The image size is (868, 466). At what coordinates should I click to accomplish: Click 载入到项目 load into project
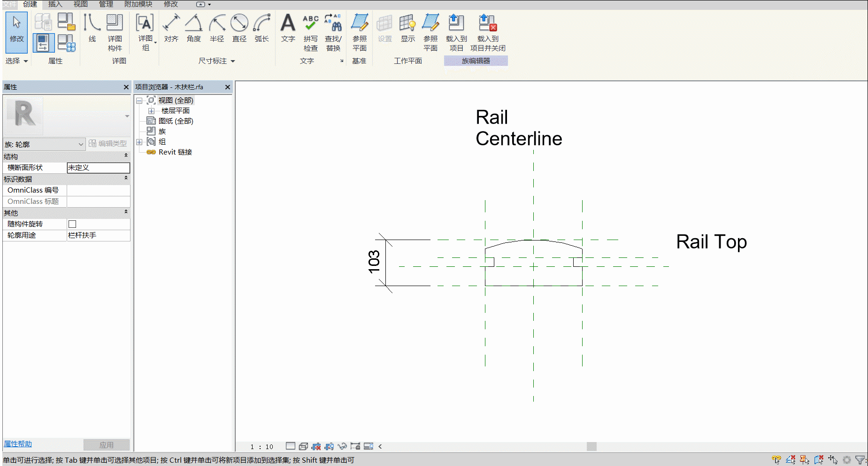[456, 32]
